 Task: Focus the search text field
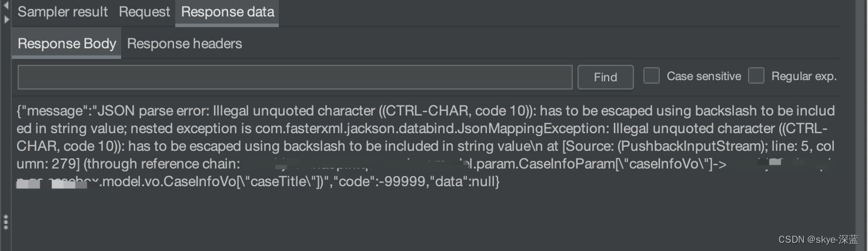(295, 77)
